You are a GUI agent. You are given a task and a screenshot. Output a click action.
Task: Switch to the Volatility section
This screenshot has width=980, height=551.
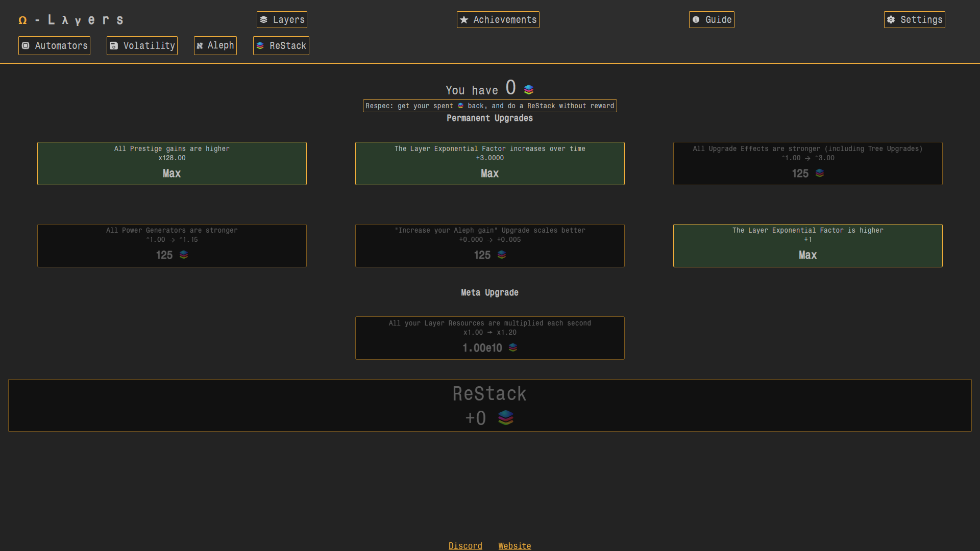142,46
